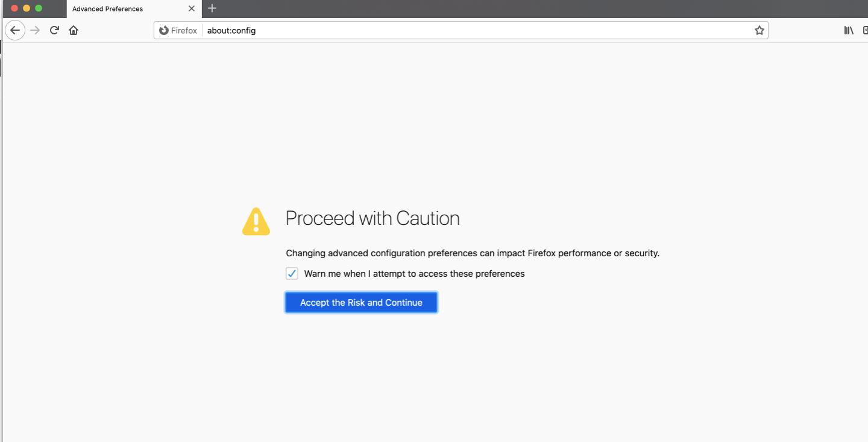This screenshot has height=442, width=868.
Task: Click the Firefox logo in the address bar
Action: point(163,30)
